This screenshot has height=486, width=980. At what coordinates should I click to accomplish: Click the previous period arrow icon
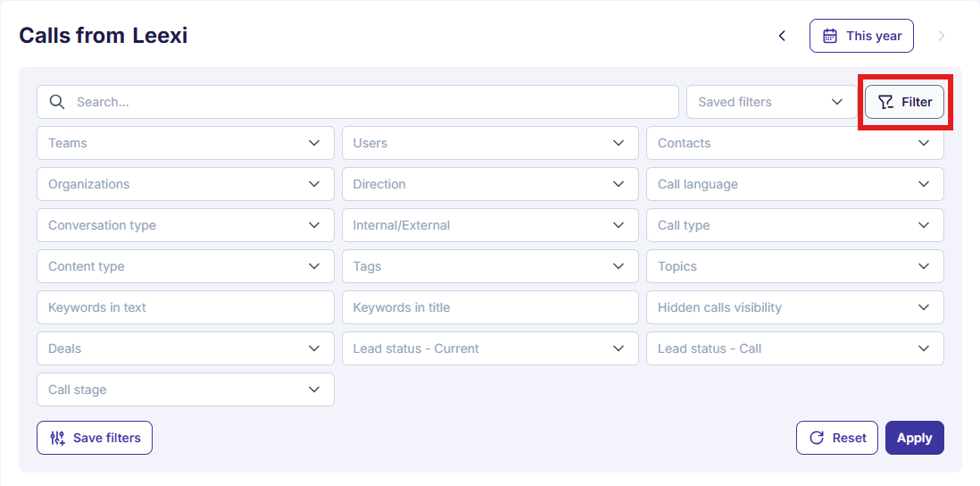point(782,37)
